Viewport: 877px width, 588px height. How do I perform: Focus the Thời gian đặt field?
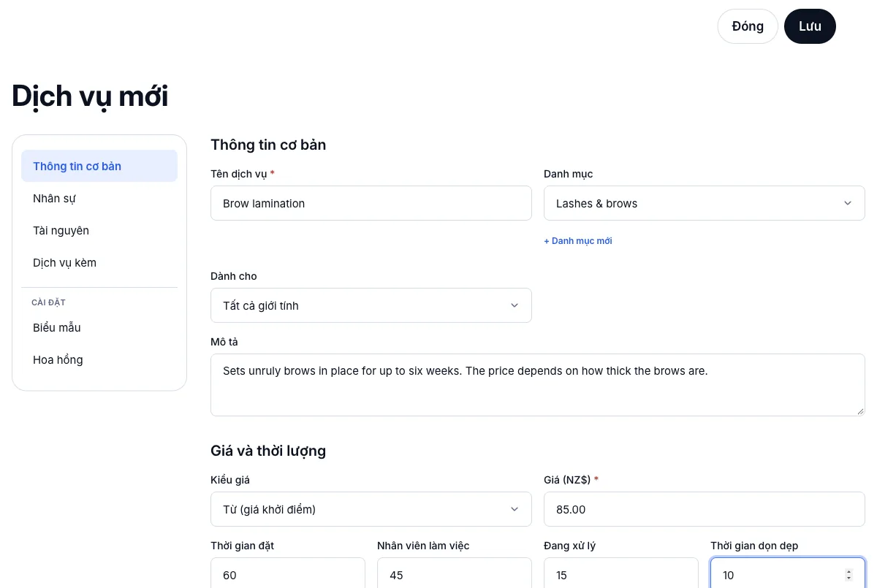288,573
